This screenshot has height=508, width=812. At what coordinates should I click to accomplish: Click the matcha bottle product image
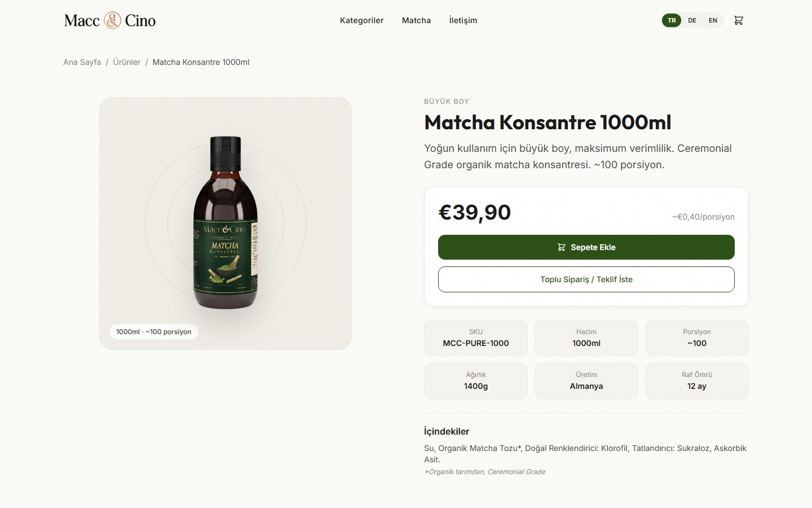pyautogui.click(x=226, y=223)
